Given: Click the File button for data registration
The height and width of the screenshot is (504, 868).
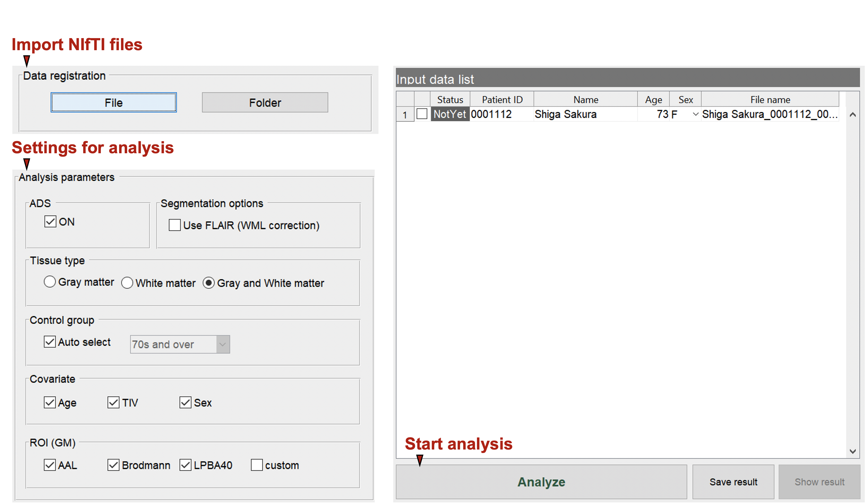Looking at the screenshot, I should (x=113, y=103).
